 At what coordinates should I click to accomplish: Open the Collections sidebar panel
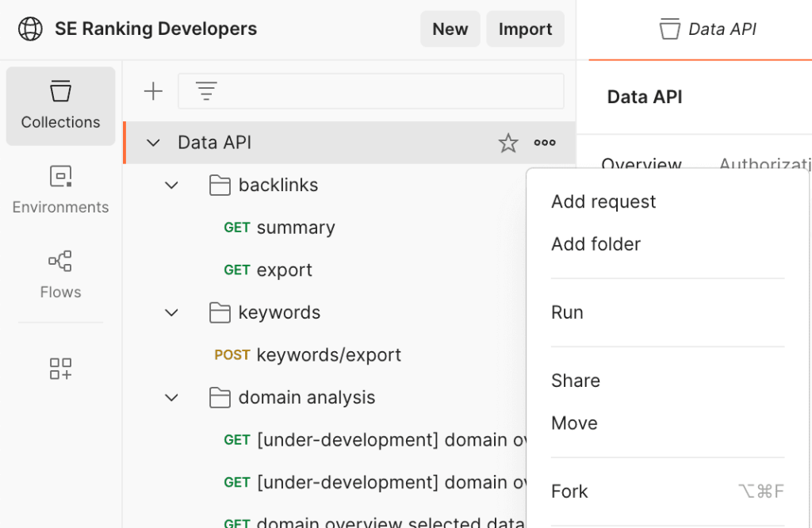60,105
